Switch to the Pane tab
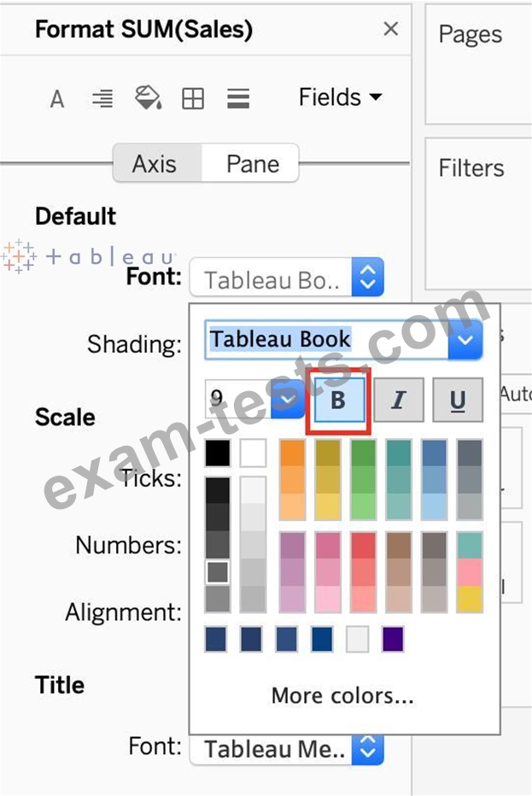 [252, 163]
